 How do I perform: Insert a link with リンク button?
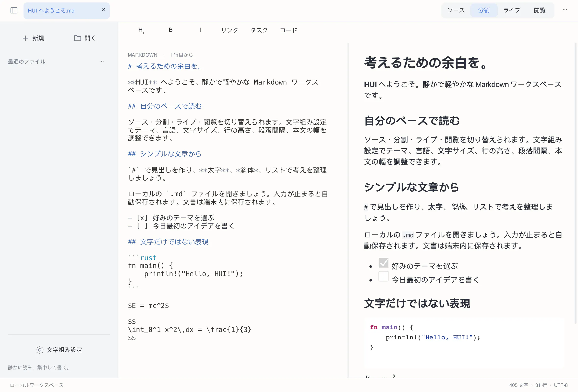point(229,30)
